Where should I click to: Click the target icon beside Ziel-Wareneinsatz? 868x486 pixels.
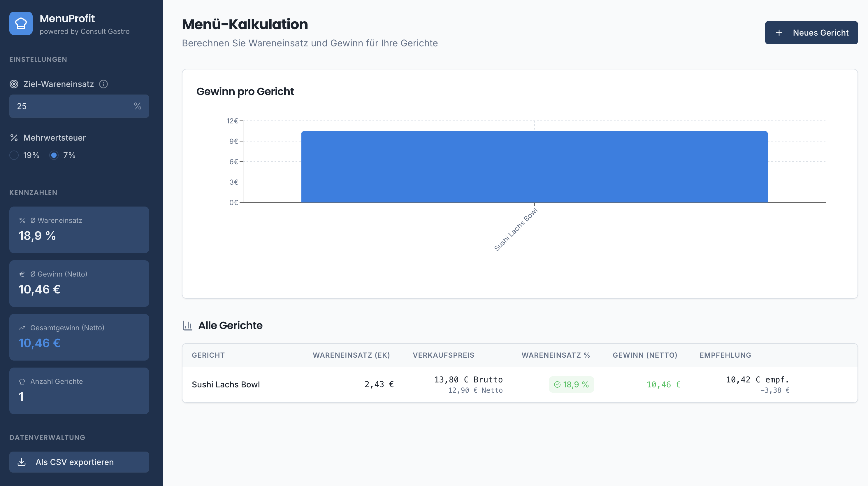(15, 84)
